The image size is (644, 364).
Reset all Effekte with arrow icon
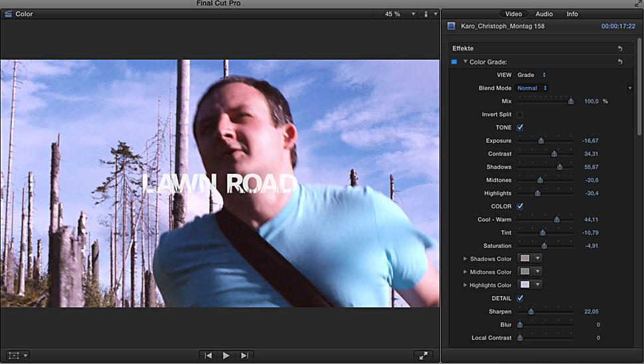(620, 48)
